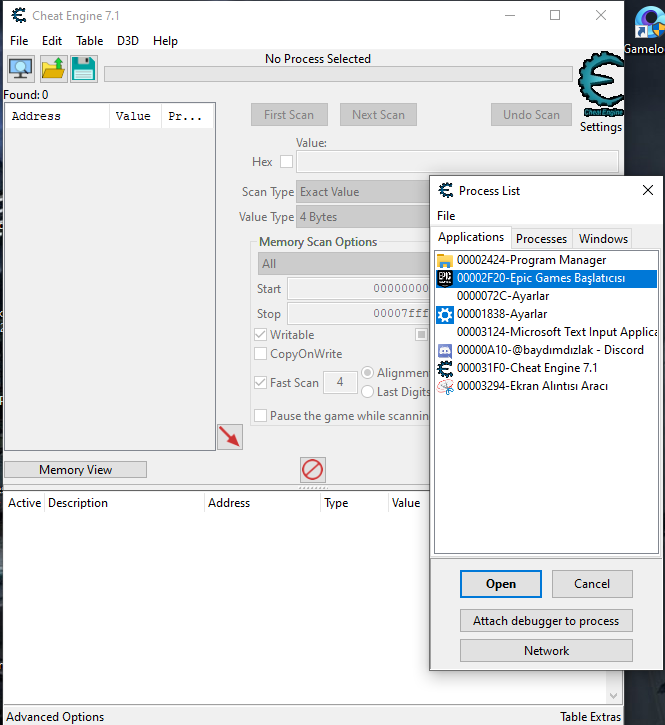The image size is (665, 725).
Task: Click the Settings label
Action: pos(601,127)
